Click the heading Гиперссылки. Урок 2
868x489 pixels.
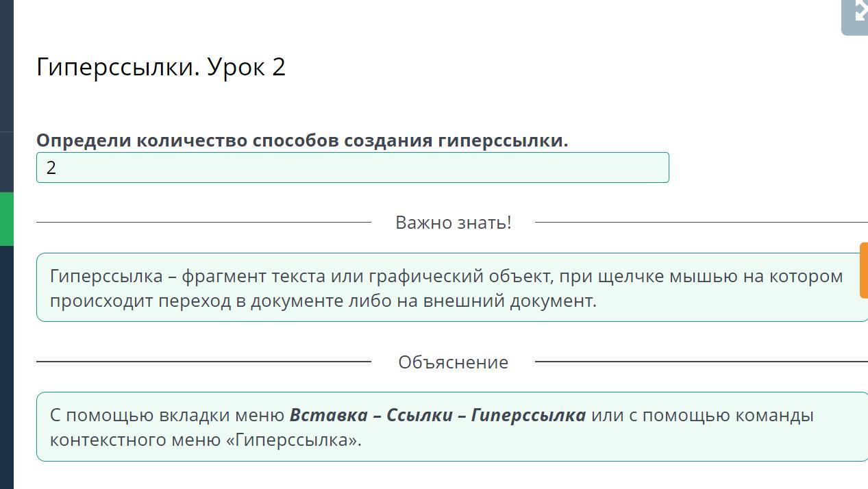pos(161,67)
